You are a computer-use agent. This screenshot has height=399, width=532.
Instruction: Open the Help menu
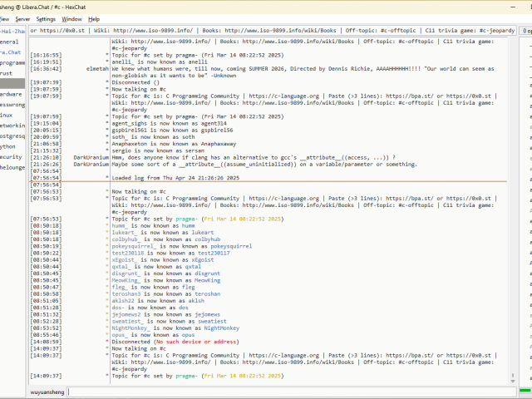(x=94, y=18)
